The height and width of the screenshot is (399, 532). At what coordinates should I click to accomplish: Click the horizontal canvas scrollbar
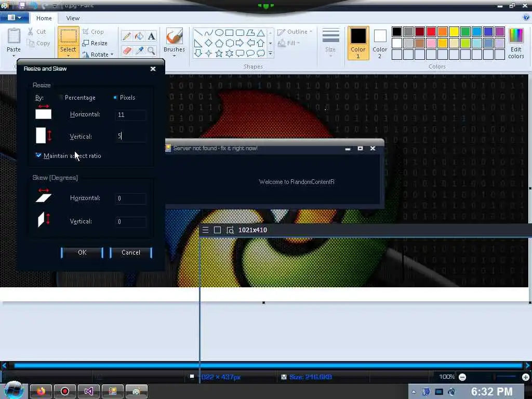(268, 365)
